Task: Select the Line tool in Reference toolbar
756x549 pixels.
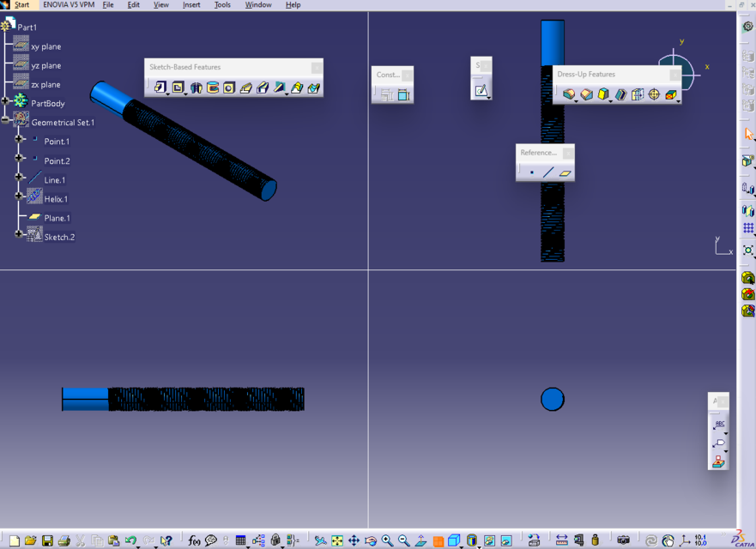Action: click(549, 172)
